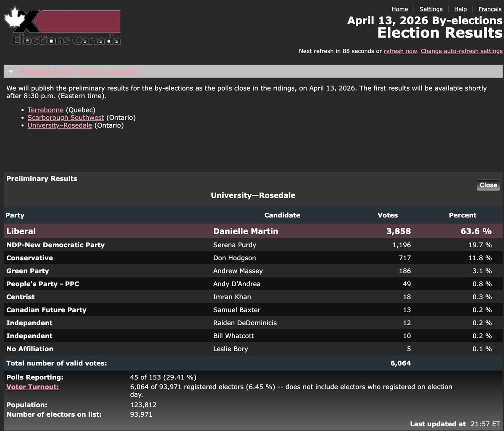Select the 1,196 votes value
Screen dimensions: 504x431
point(401,245)
